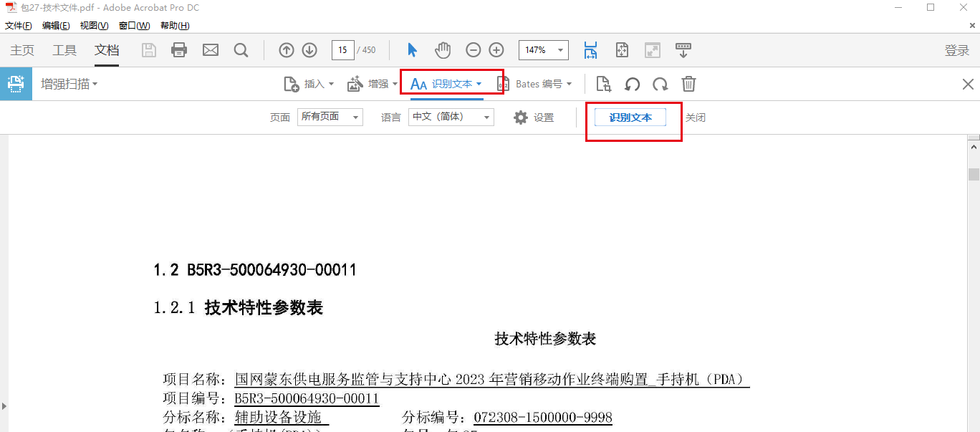Image resolution: width=980 pixels, height=432 pixels.
Task: Rotate page counterclockwise
Action: coord(632,85)
